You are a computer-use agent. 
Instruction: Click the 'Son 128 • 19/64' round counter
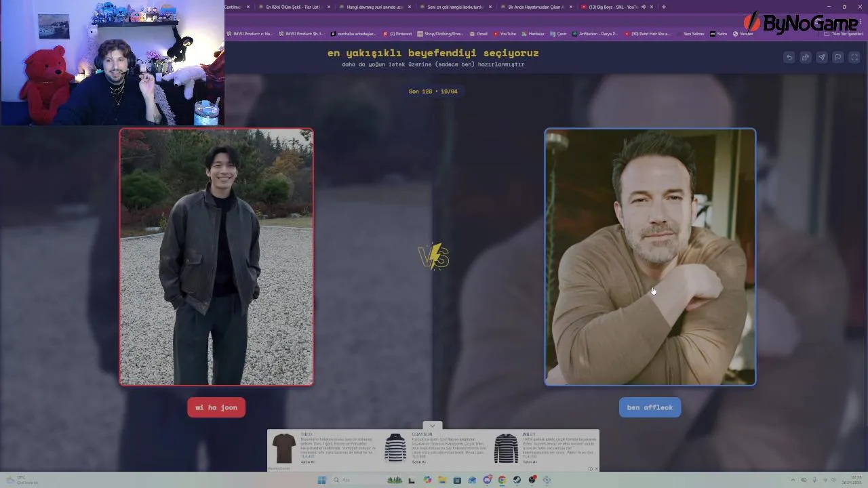(x=433, y=91)
